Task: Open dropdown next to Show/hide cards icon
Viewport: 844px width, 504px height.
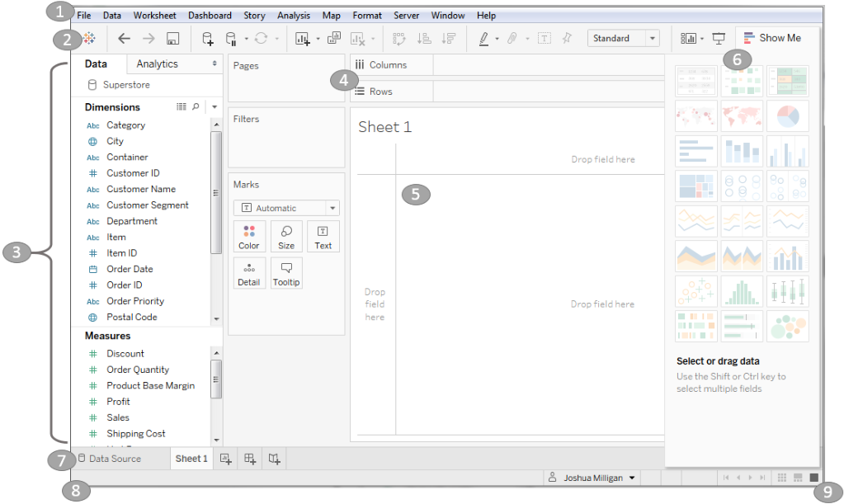Action: click(x=702, y=39)
